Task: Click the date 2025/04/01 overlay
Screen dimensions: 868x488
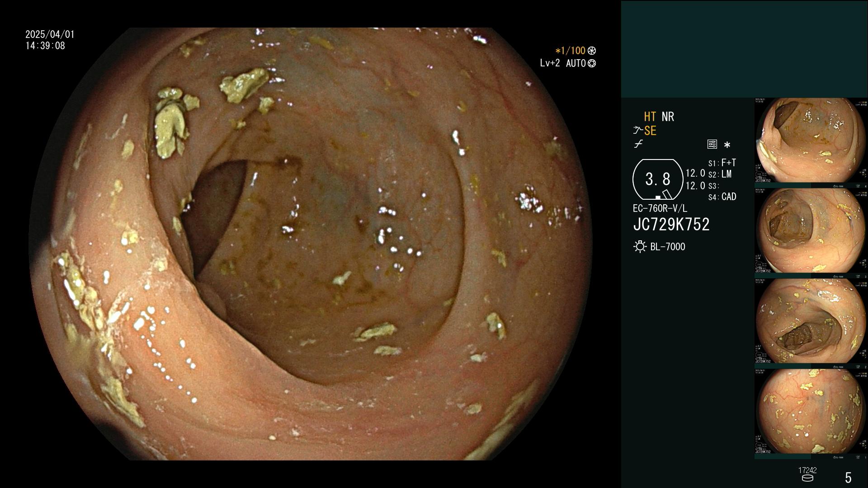Action: pyautogui.click(x=50, y=34)
